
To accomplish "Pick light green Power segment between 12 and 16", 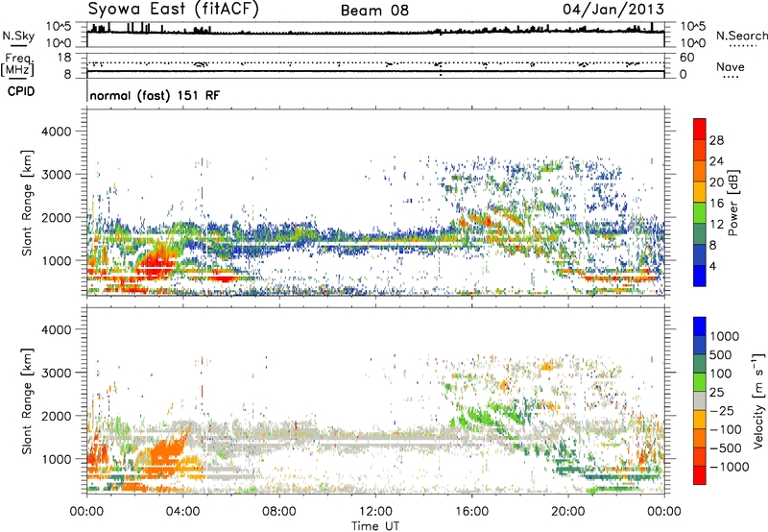I will coord(700,212).
